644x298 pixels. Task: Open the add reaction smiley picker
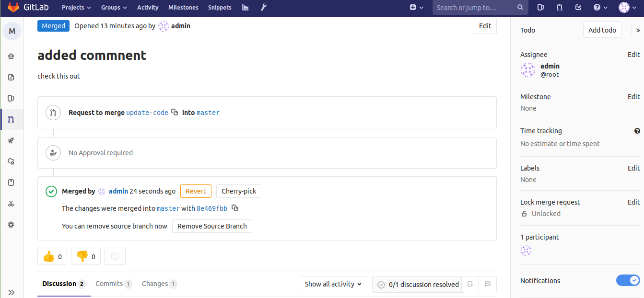click(x=115, y=256)
